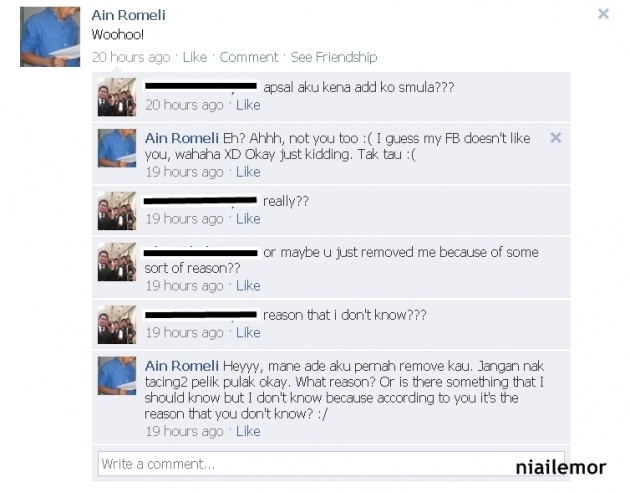Focus the 'Write a comment...' field

tap(331, 464)
